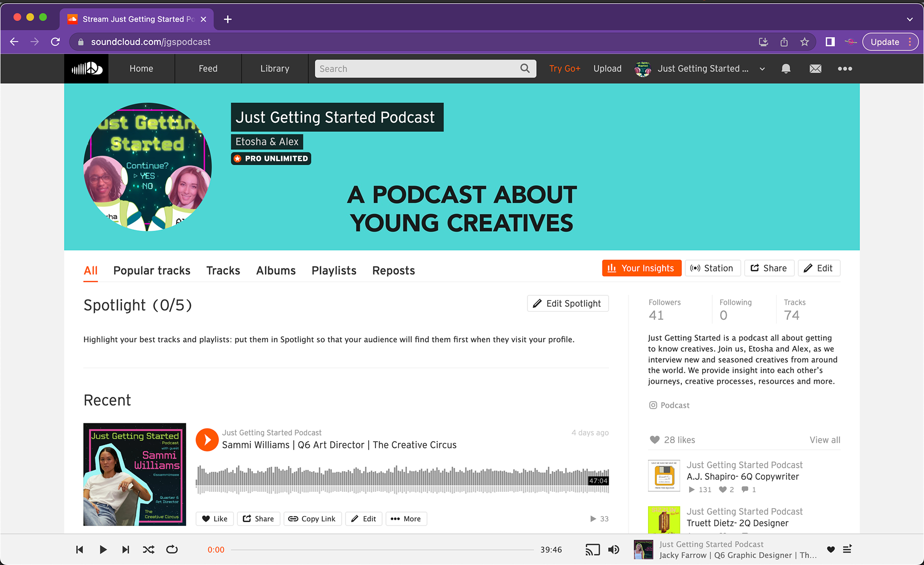Open the next-up queue icon
Screen dimensions: 924x565
[847, 549]
